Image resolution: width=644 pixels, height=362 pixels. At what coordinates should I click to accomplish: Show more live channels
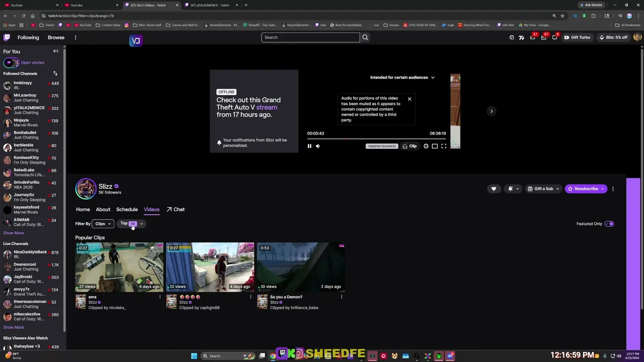click(14, 327)
